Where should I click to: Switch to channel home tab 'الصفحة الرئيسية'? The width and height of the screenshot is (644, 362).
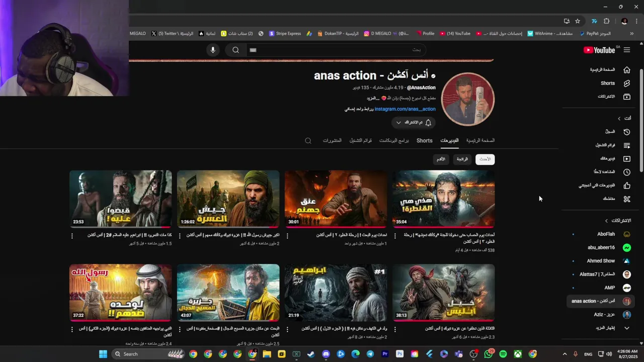(x=480, y=141)
